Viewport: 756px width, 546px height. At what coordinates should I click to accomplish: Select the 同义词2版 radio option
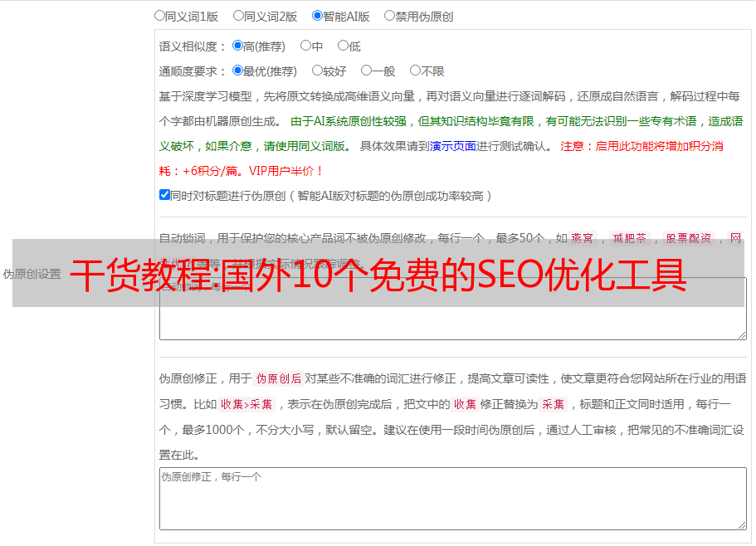pos(238,16)
